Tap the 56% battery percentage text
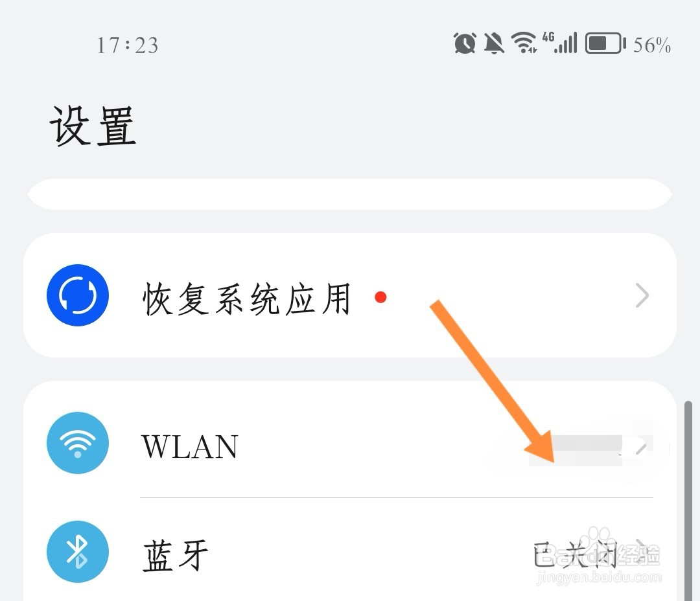700x601 pixels. pos(652,45)
